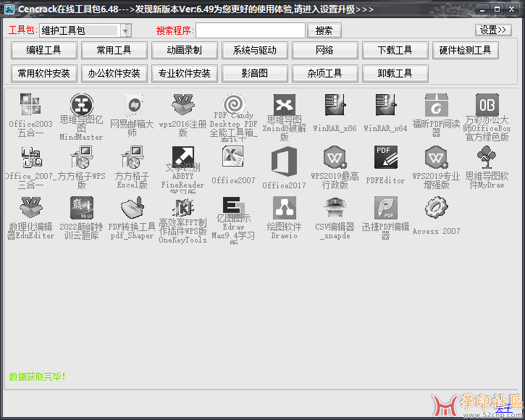Close the Cencrack window
The image size is (525, 420).
[512, 9]
